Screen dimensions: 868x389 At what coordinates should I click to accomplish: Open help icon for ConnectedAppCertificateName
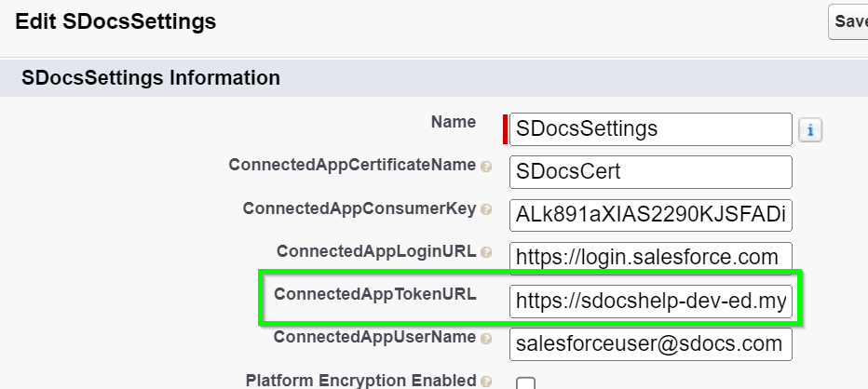tap(486, 167)
